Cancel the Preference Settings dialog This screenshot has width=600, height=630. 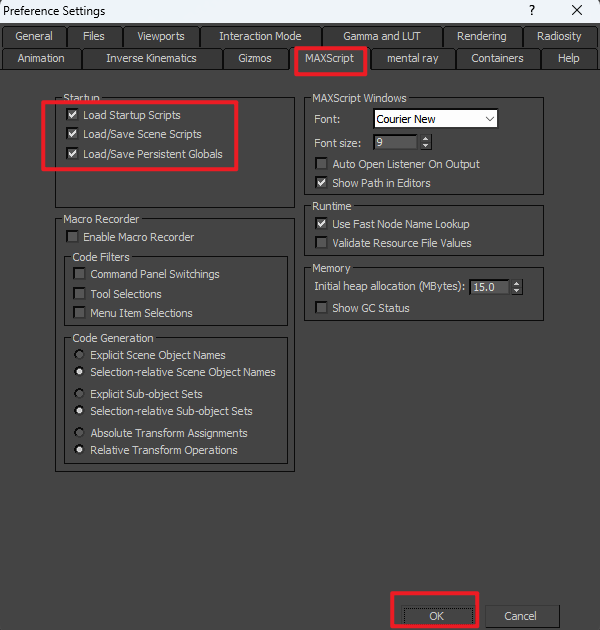point(521,616)
